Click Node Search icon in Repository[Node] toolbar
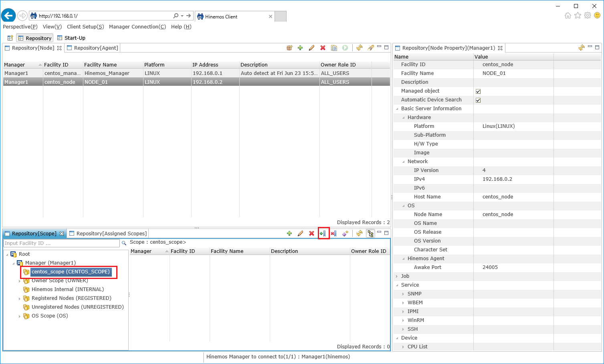The width and height of the screenshot is (604, 364). (x=289, y=48)
